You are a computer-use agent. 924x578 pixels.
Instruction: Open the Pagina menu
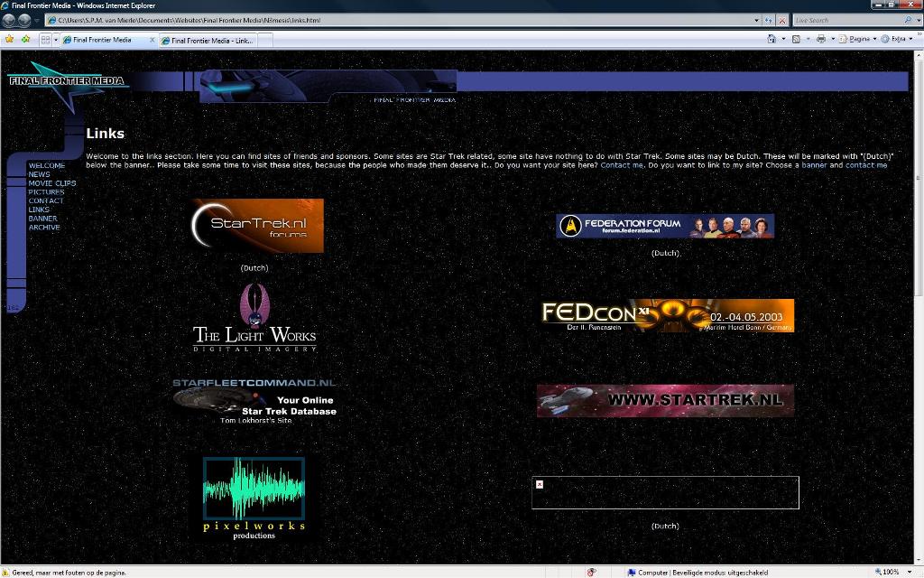857,39
